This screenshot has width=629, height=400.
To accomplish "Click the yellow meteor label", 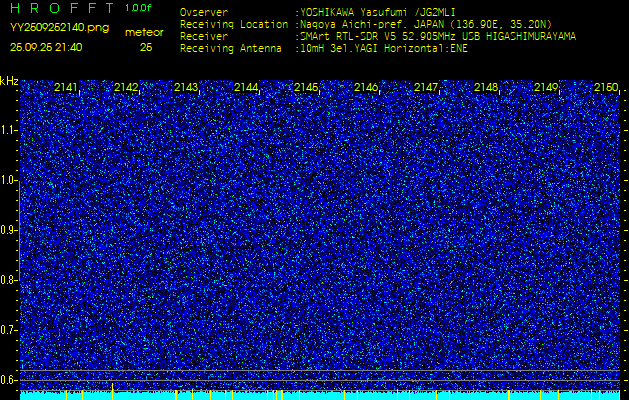I will click(x=145, y=32).
